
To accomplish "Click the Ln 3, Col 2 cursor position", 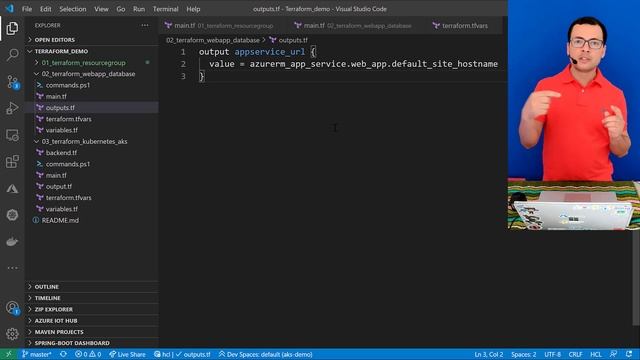I will pos(489,354).
